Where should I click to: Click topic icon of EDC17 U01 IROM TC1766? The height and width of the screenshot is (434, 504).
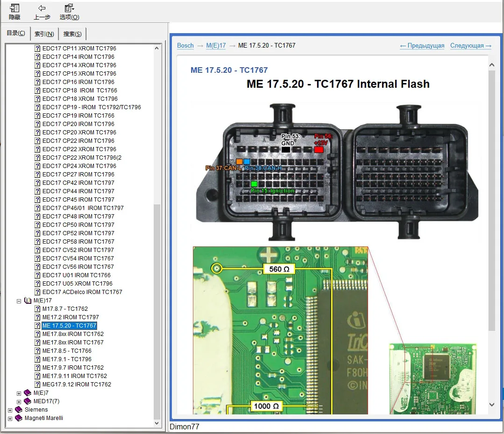[x=38, y=275]
